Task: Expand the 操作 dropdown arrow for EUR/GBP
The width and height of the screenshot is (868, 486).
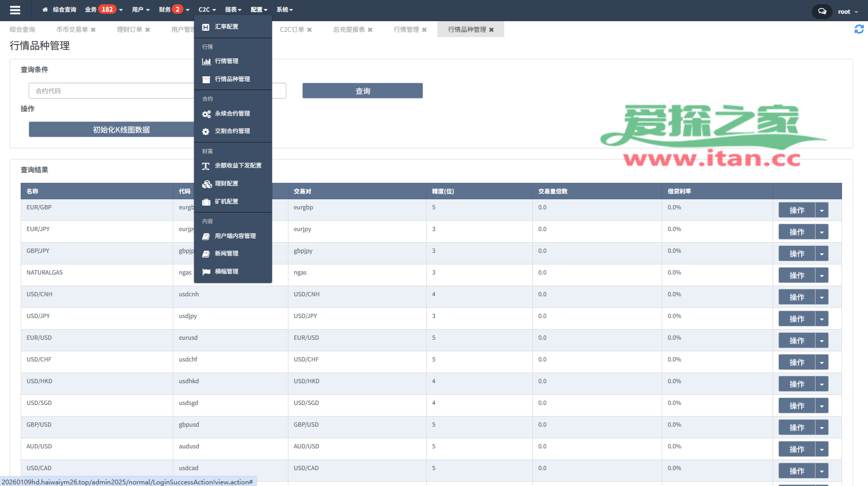Action: coord(821,210)
